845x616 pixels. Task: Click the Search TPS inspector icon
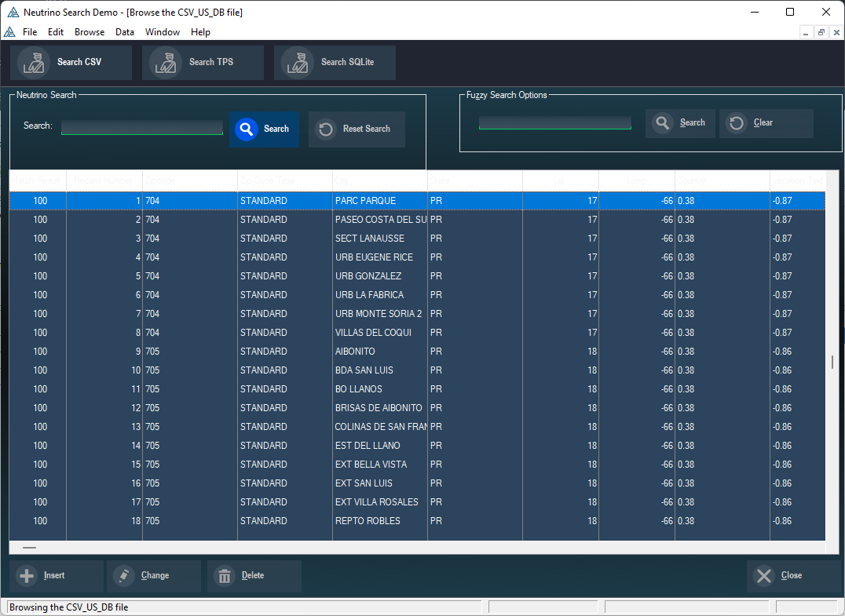165,62
